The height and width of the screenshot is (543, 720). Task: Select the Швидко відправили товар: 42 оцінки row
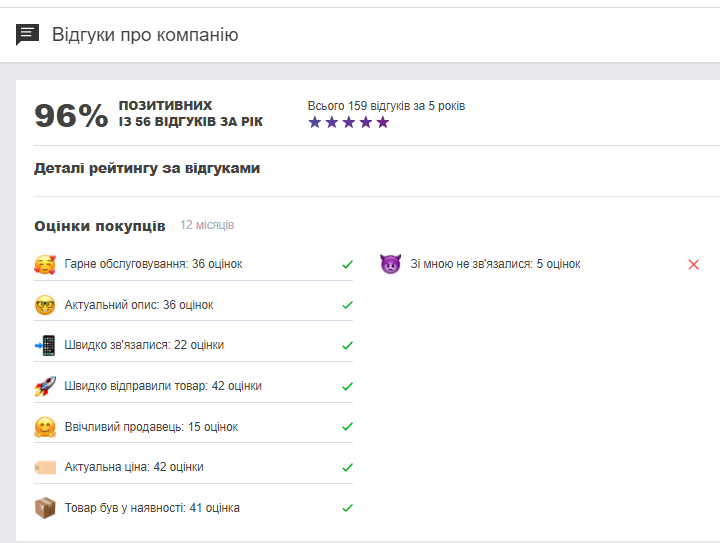click(x=193, y=386)
